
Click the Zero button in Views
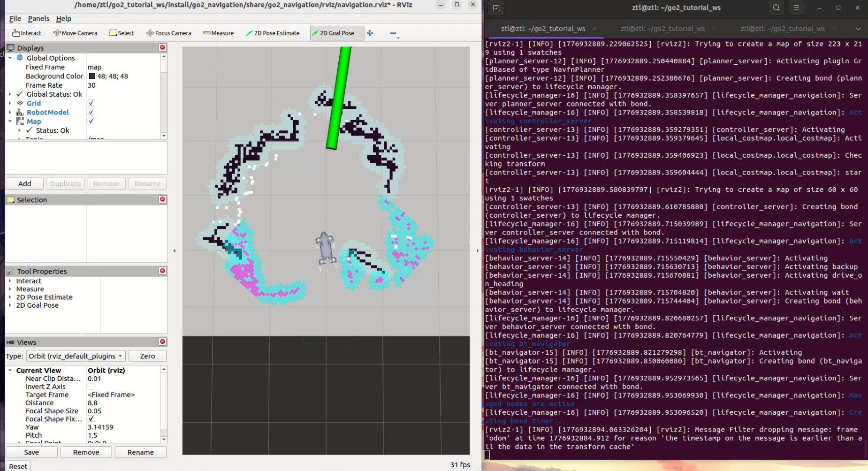click(147, 356)
